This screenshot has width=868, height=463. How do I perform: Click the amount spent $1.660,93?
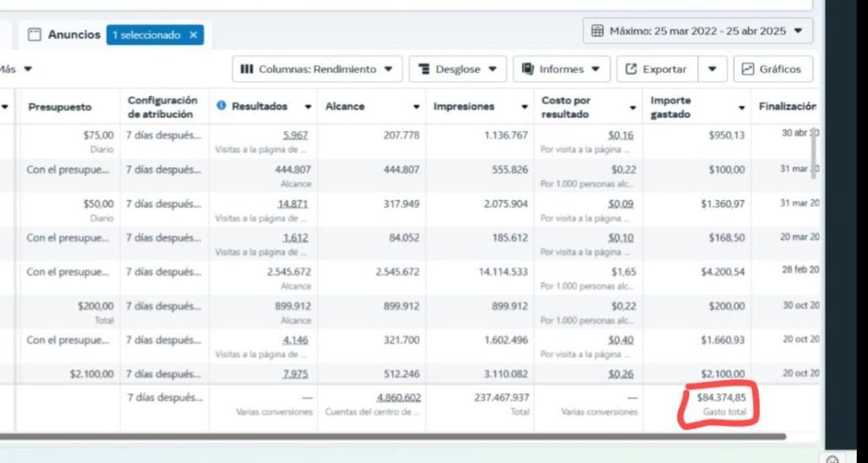(x=723, y=339)
